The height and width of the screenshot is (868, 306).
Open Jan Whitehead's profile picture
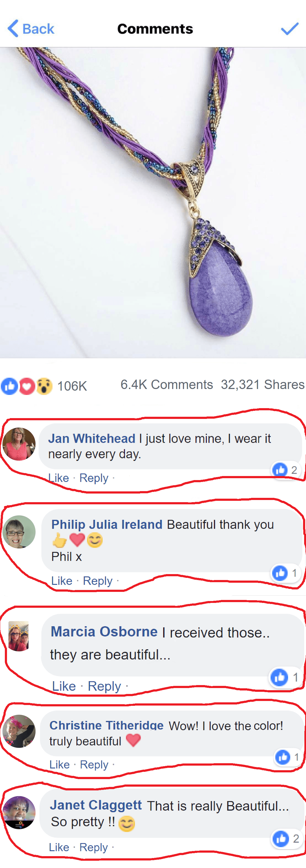tap(19, 444)
